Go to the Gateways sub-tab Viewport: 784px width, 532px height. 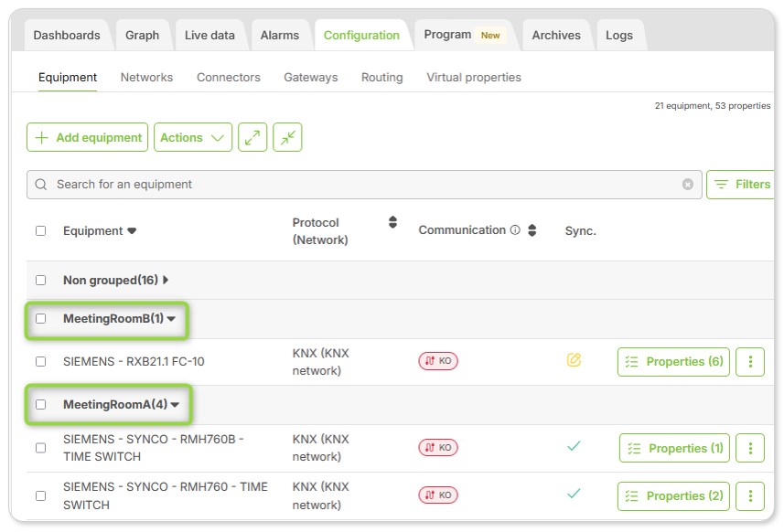pyautogui.click(x=311, y=78)
